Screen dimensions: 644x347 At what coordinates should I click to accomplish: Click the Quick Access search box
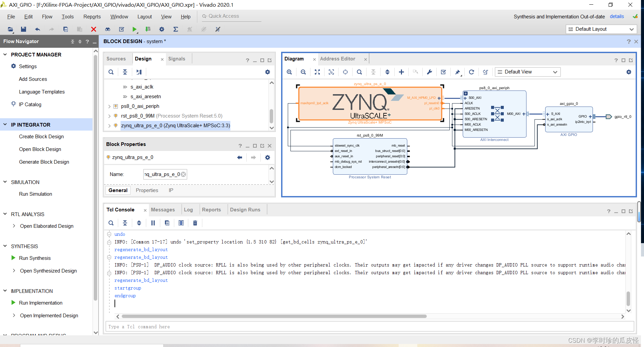pos(231,16)
